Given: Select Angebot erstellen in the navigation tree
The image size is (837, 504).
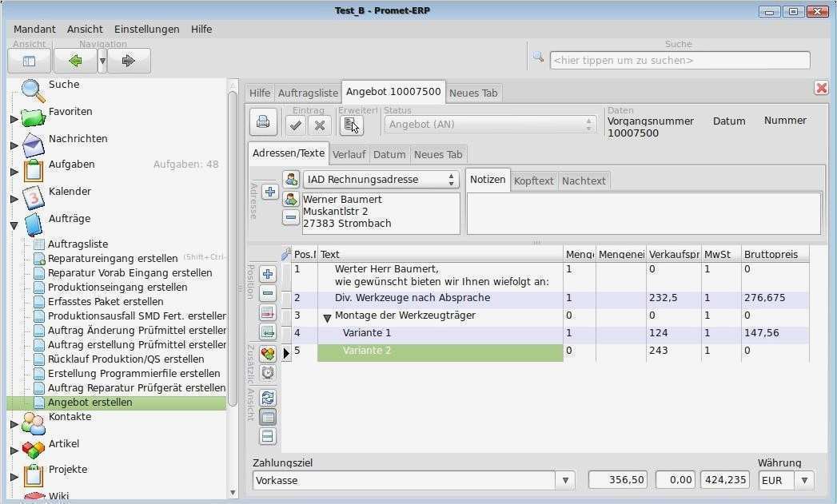Looking at the screenshot, I should (91, 402).
